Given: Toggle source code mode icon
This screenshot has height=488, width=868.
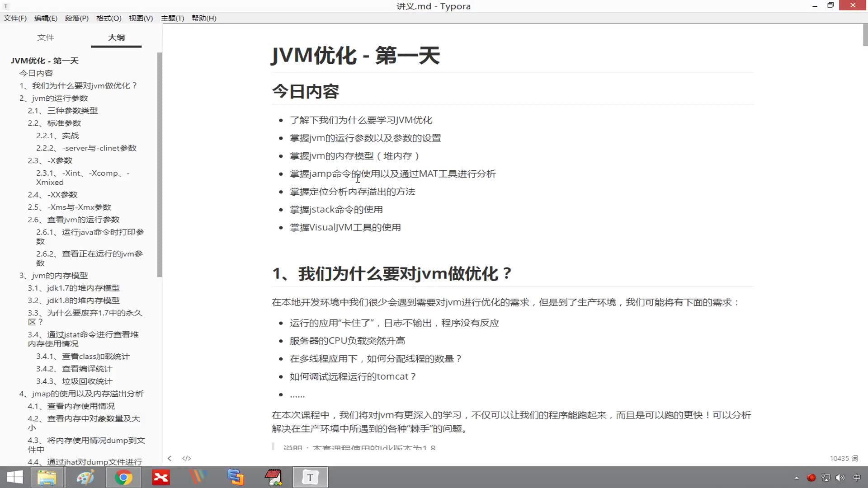Looking at the screenshot, I should point(186,458).
